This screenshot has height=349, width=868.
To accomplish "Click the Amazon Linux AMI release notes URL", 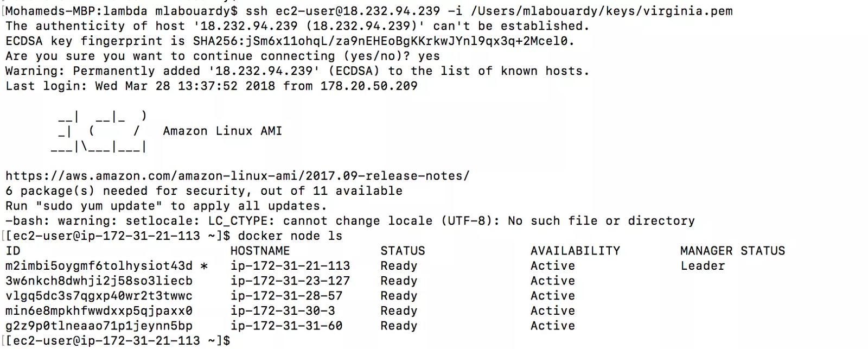I will point(237,176).
